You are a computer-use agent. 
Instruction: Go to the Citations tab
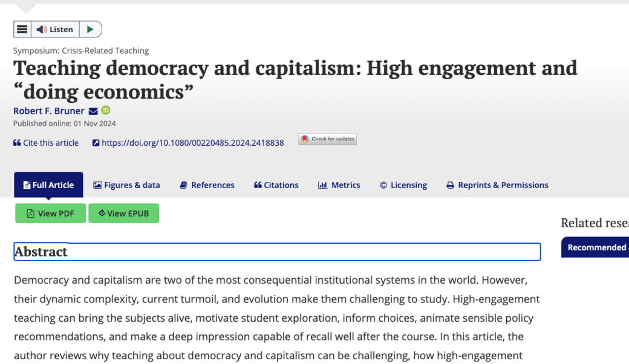point(276,185)
